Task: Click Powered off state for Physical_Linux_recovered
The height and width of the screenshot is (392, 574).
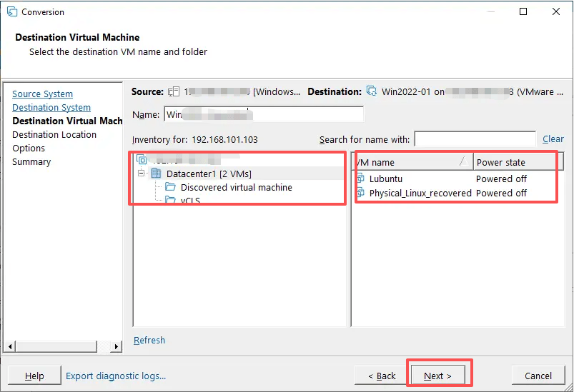Action: [501, 193]
